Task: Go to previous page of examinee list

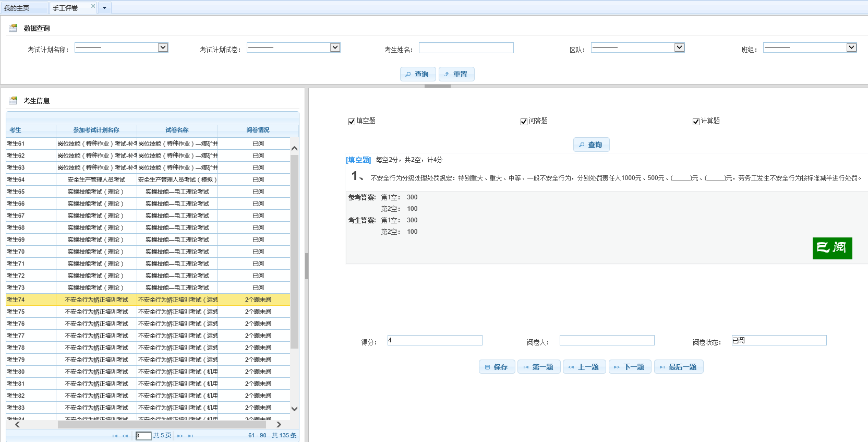Action: [x=125, y=436]
